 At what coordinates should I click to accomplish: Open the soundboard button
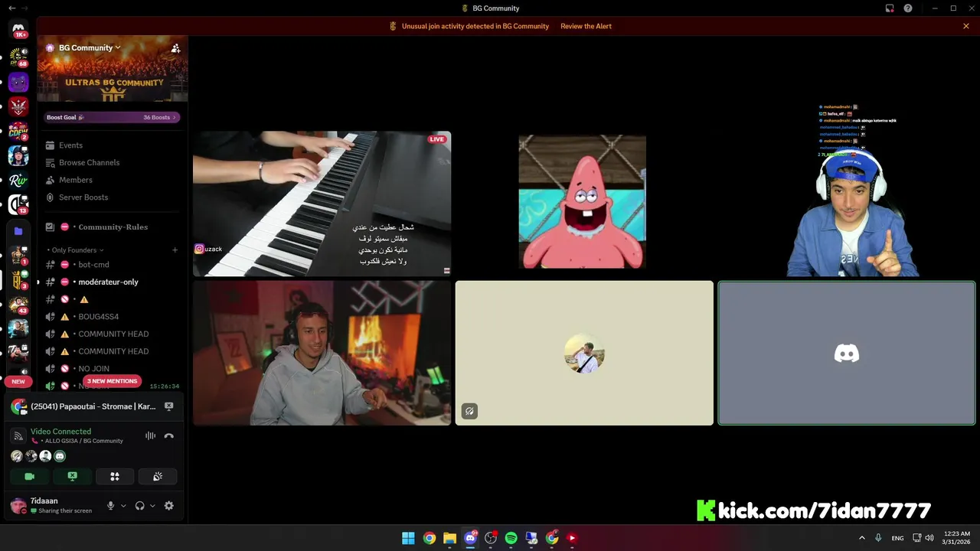click(x=158, y=476)
